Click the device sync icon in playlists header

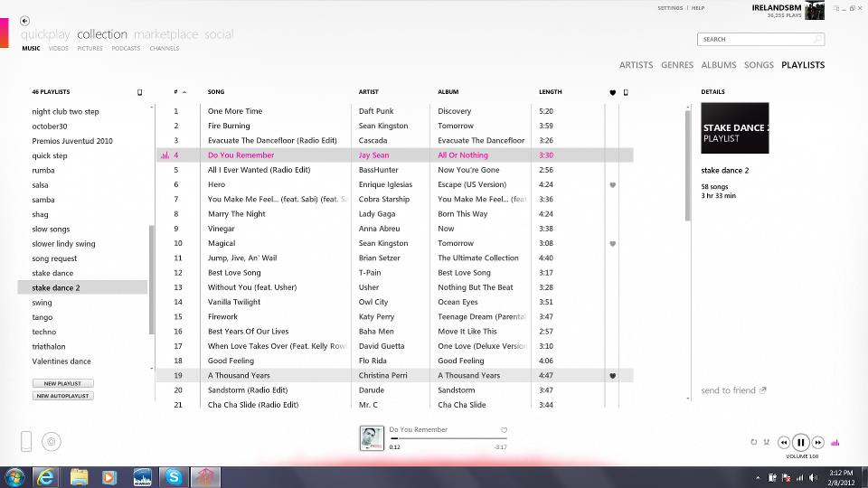pyautogui.click(x=139, y=92)
